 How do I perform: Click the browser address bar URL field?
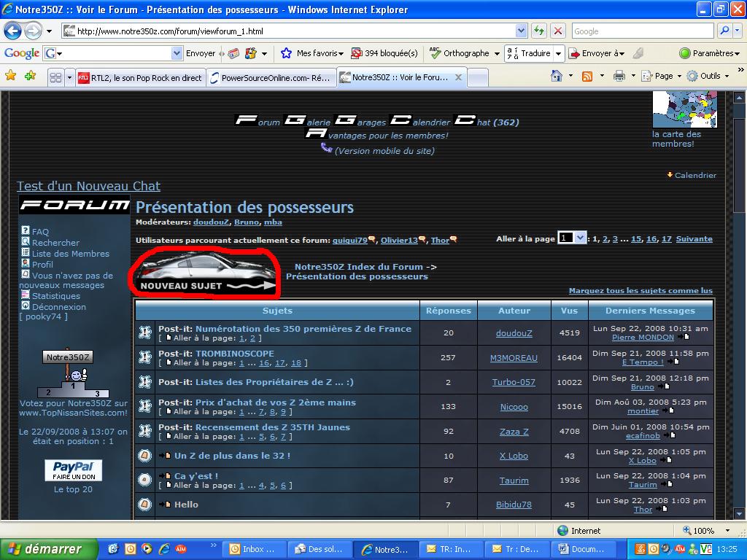[x=292, y=31]
